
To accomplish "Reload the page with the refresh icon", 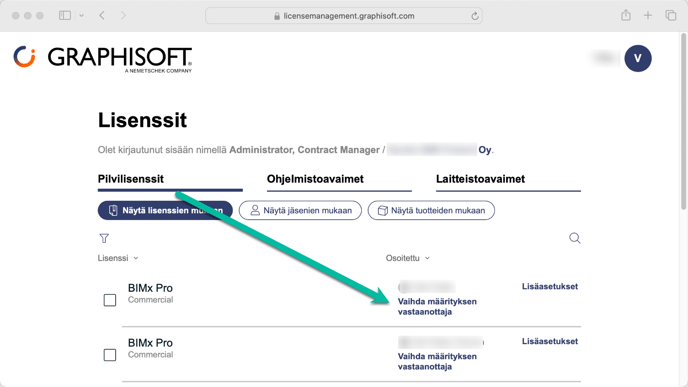I will click(474, 16).
